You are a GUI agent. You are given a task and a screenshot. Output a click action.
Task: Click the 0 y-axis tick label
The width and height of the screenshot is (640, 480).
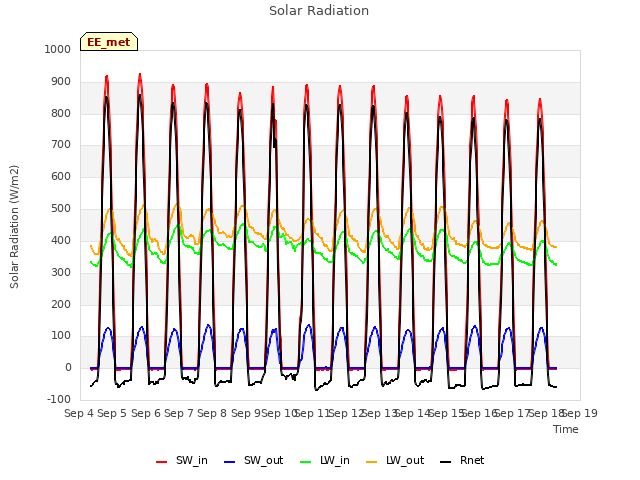[68, 368]
